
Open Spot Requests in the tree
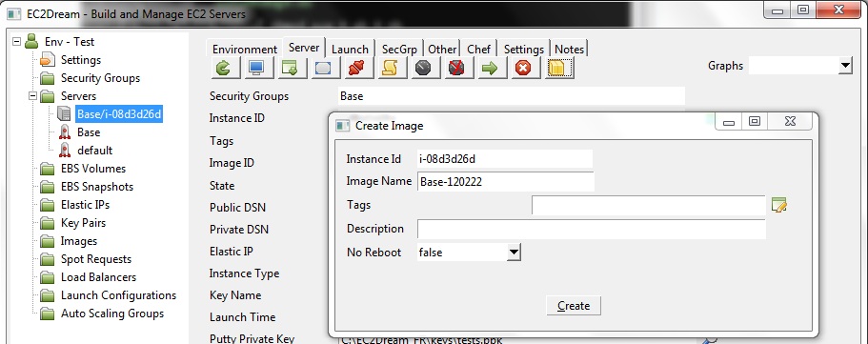(x=96, y=259)
